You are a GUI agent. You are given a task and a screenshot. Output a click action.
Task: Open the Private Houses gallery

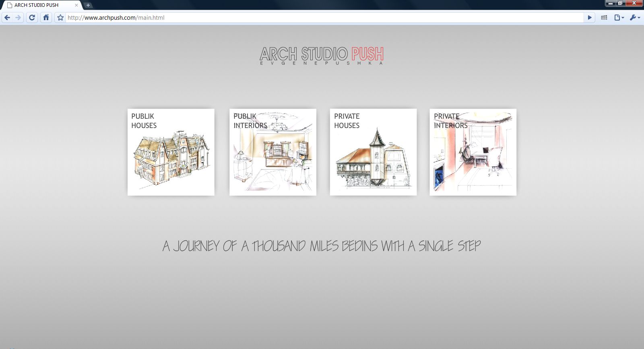[x=374, y=152]
